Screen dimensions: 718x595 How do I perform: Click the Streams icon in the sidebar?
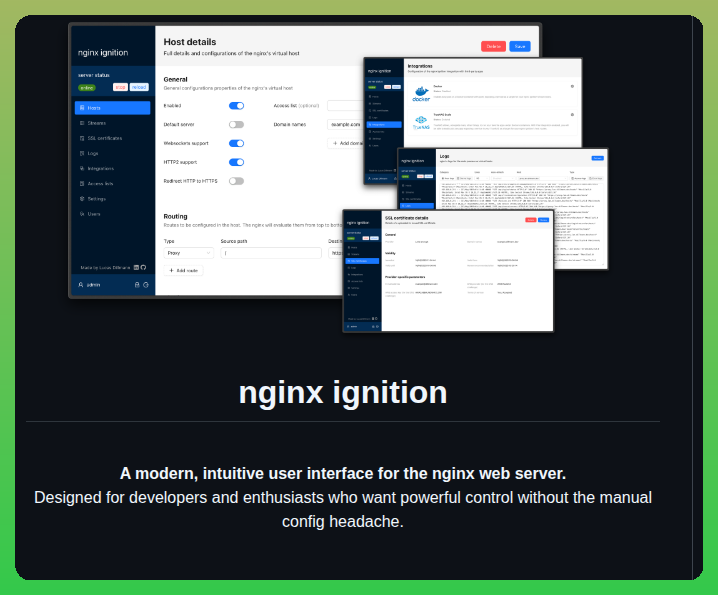pyautogui.click(x=82, y=123)
